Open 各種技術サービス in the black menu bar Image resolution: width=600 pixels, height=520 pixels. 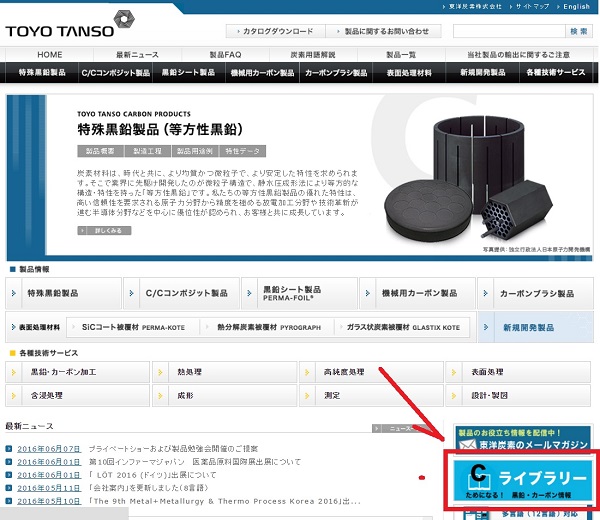tap(556, 72)
